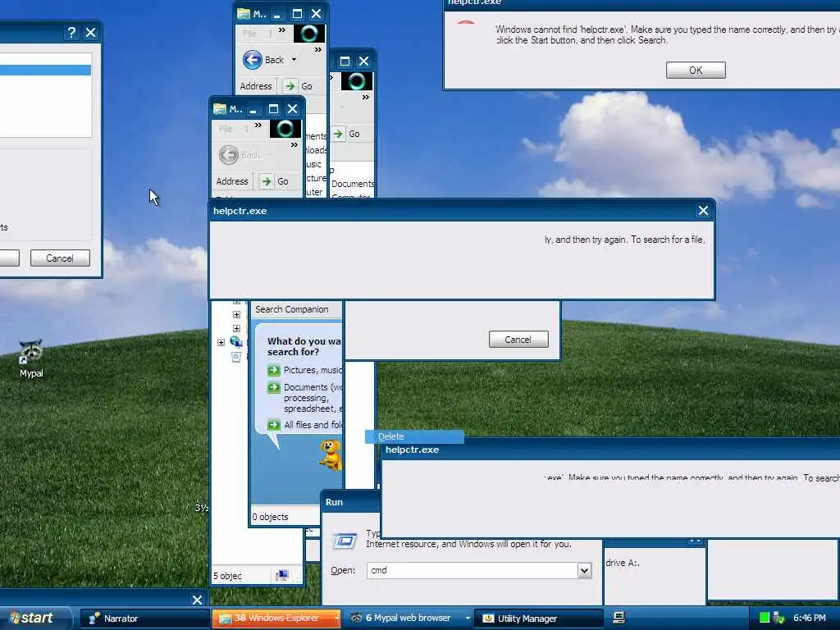Select the network globe icon in folder tree
The width and height of the screenshot is (840, 630).
235,342
